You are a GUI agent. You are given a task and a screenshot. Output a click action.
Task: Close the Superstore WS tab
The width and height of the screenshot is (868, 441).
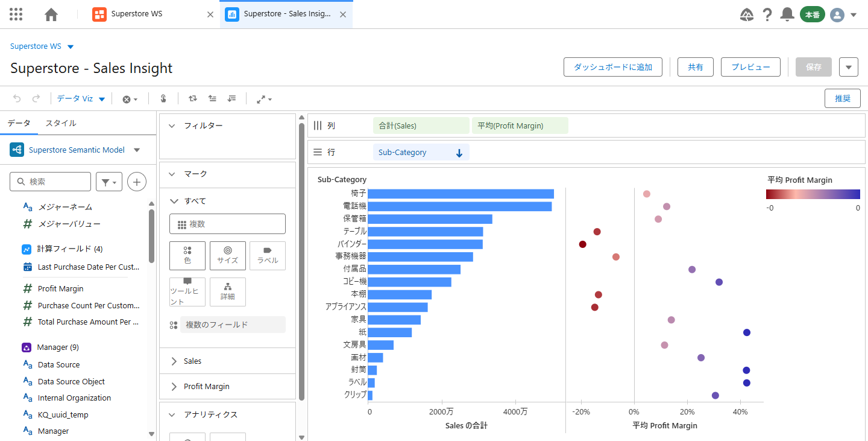pos(210,14)
